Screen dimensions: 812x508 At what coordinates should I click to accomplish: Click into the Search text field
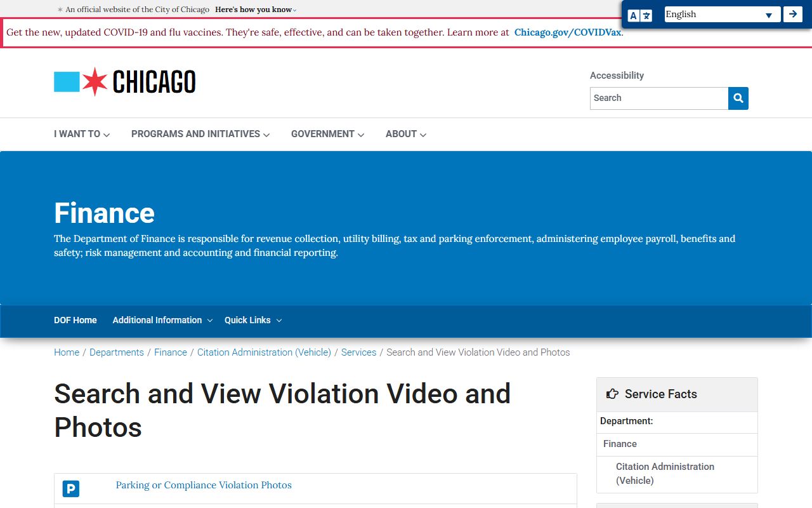(659, 98)
